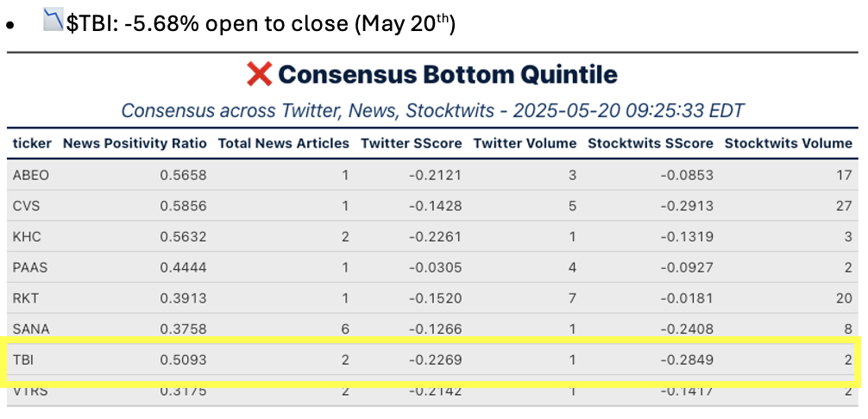Select the CVS ticker cell

click(x=26, y=206)
